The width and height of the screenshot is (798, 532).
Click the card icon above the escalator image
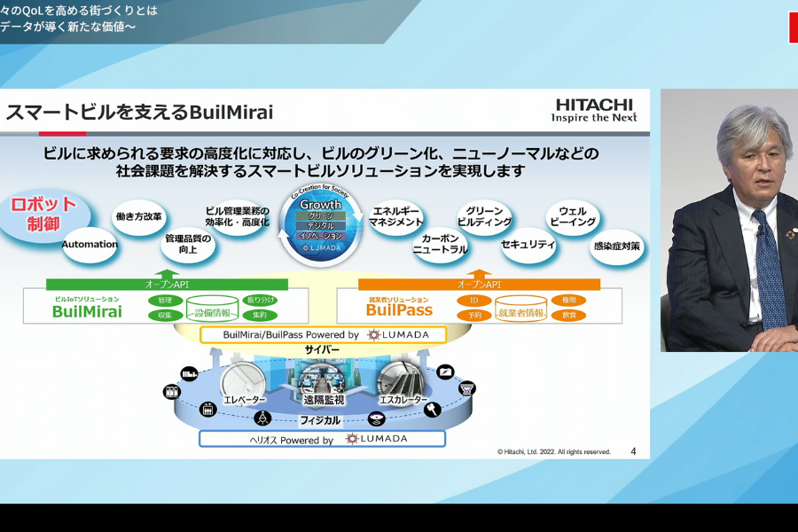point(445,372)
